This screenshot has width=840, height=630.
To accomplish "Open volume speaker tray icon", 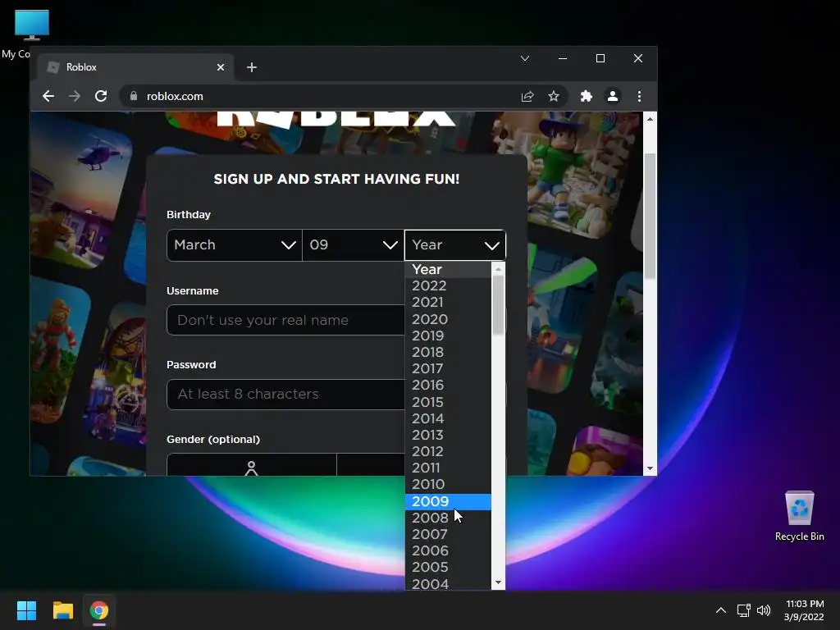I will tap(764, 610).
